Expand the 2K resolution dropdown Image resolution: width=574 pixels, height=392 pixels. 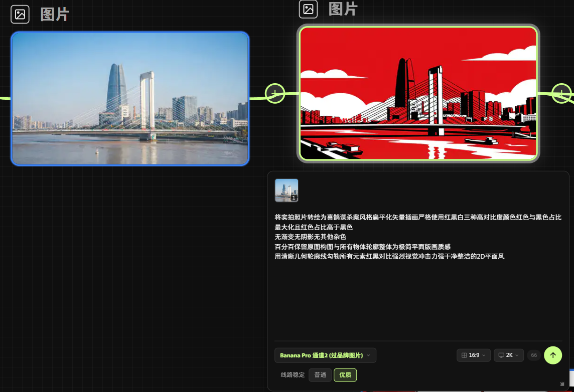(x=509, y=355)
